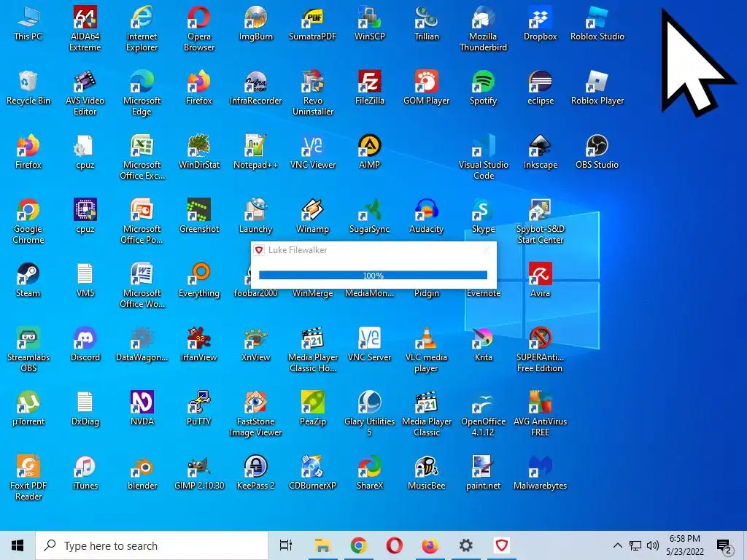Select the µTorrent desktop icon
The width and height of the screenshot is (747, 560).
pyautogui.click(x=28, y=410)
